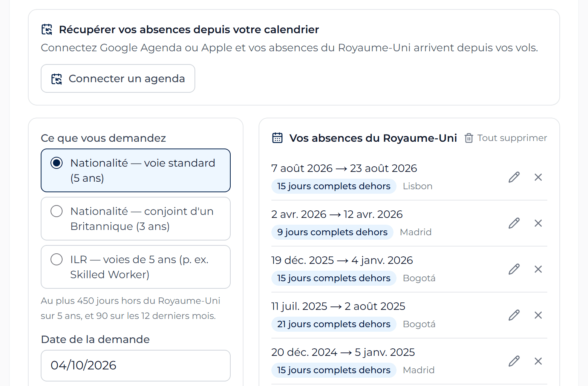The width and height of the screenshot is (588, 386).
Task: Click the Ce que vous demandez label
Action: pos(103,138)
